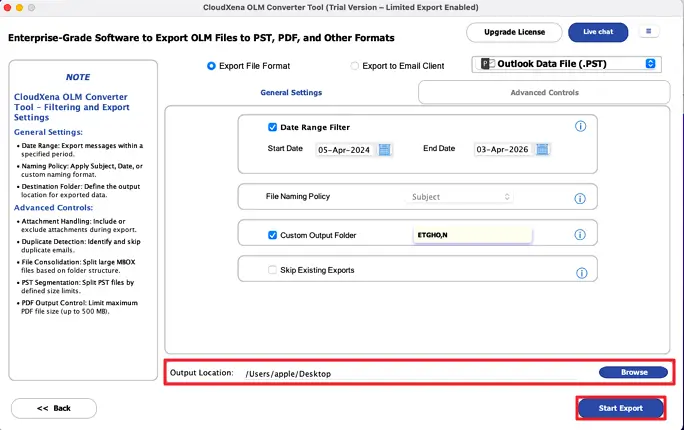Open the hamburger menu icon
This screenshot has width=684, height=430.
pos(650,32)
